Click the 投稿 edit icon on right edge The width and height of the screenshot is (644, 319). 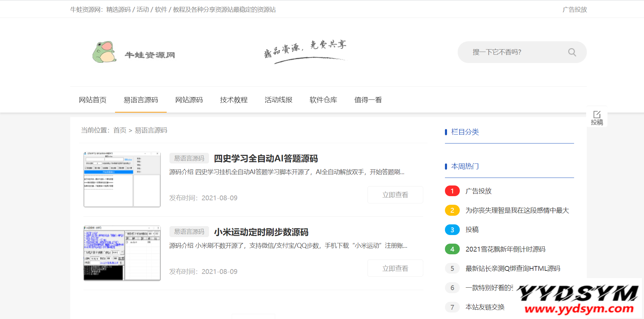597,117
